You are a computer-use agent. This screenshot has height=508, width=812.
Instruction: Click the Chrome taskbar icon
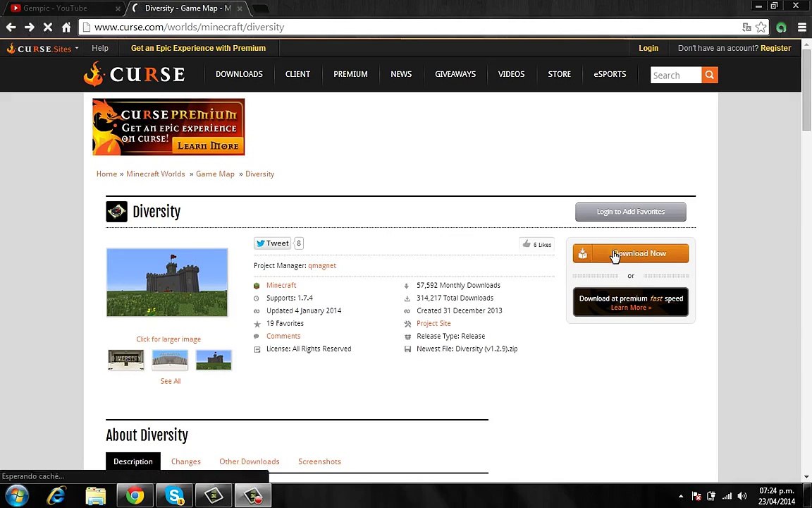[x=135, y=496]
